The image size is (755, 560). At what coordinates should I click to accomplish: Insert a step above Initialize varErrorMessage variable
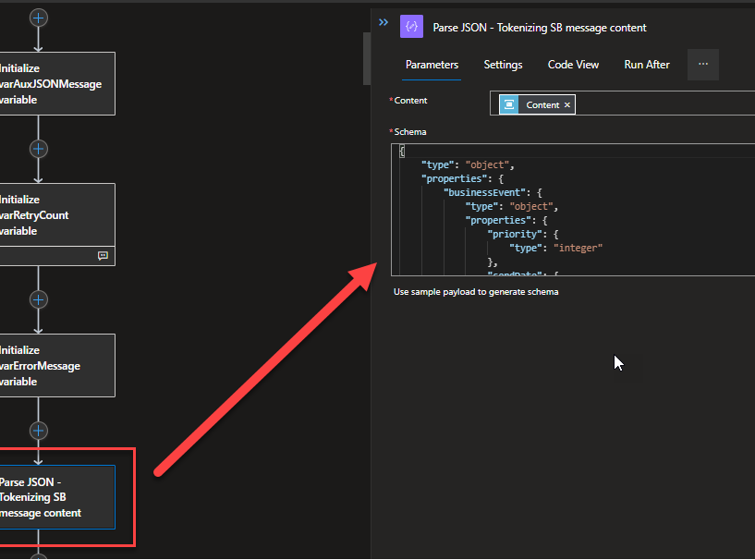click(x=39, y=299)
